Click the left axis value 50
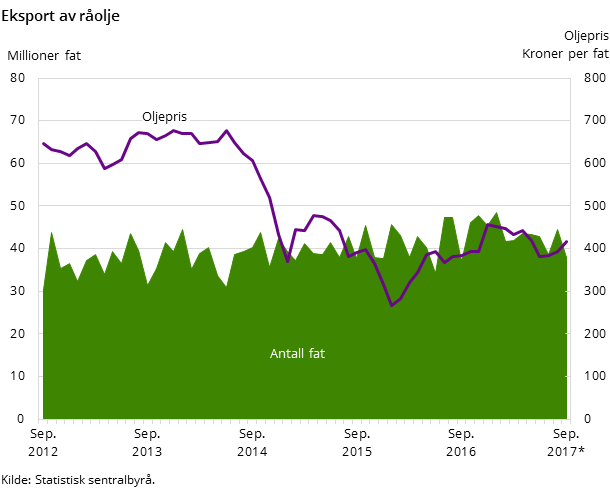 coord(18,205)
